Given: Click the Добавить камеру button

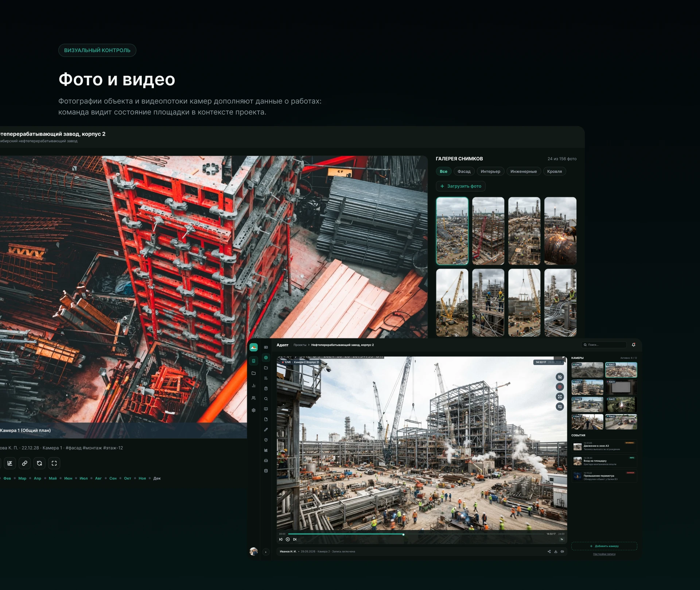Looking at the screenshot, I should [x=604, y=546].
